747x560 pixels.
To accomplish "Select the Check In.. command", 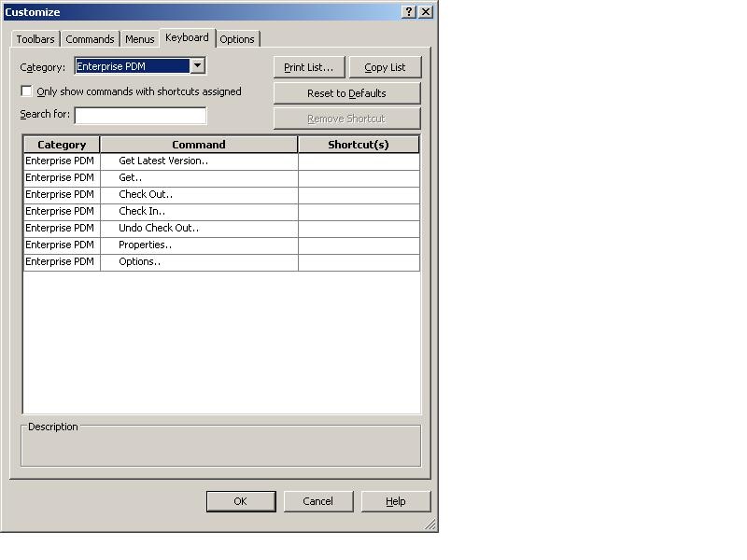I will [x=199, y=212].
